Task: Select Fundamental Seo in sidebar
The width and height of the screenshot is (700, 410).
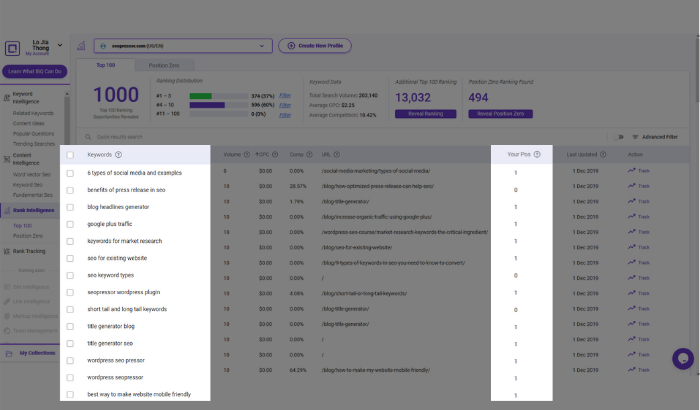Action: point(33,195)
